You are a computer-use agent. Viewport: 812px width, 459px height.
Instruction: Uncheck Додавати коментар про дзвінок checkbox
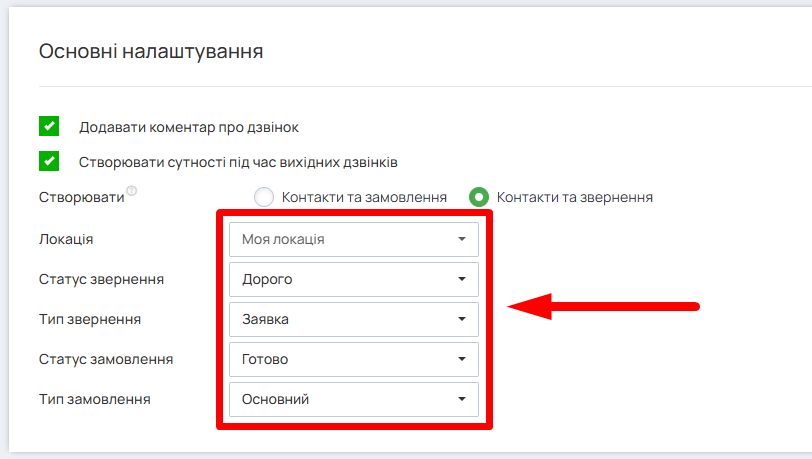[x=48, y=127]
